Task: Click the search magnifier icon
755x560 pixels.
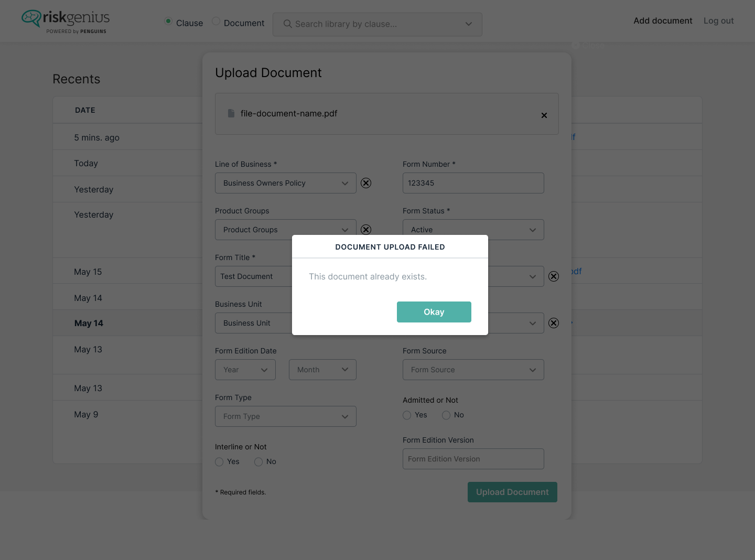Action: 287,24
